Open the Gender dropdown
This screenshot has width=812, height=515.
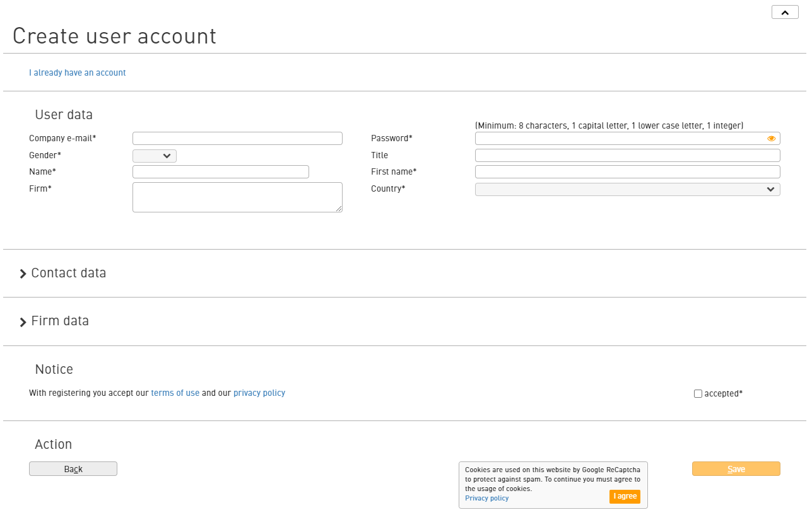coord(155,156)
